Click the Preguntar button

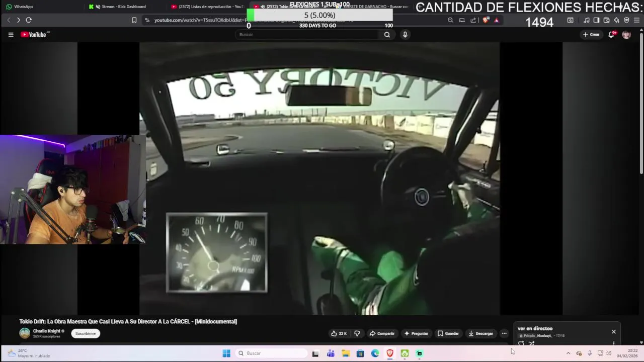(x=416, y=333)
